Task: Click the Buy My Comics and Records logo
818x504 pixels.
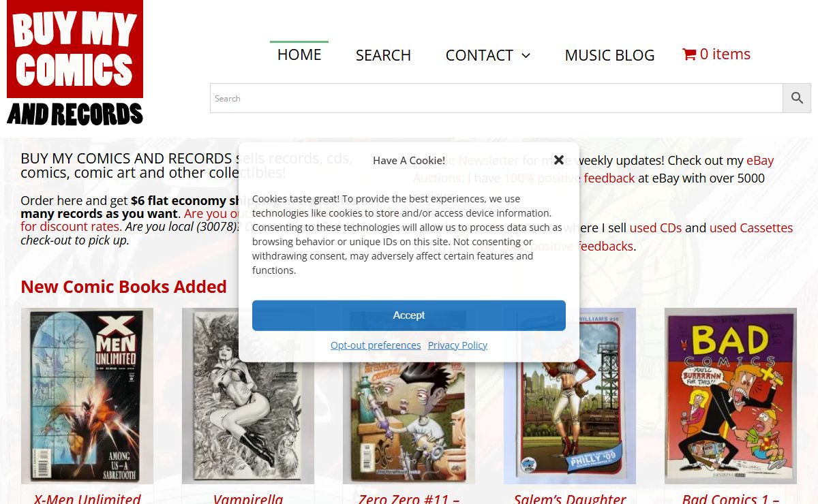Action: 75,63
